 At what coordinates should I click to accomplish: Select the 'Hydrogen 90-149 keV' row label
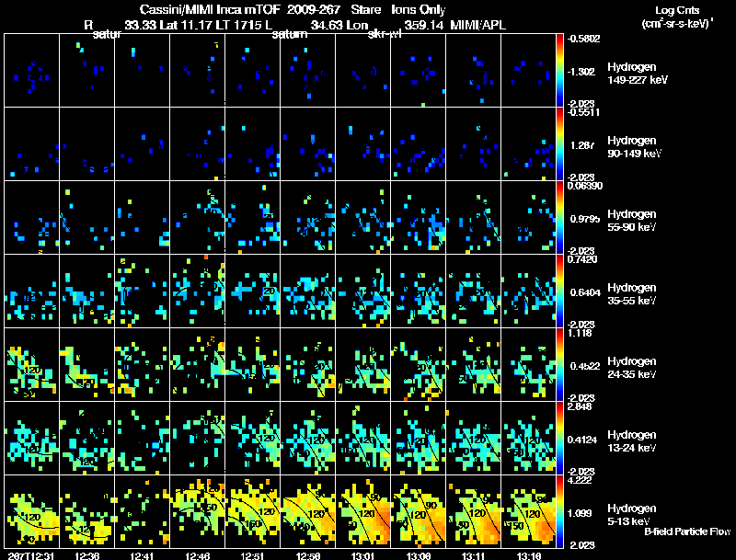point(635,147)
